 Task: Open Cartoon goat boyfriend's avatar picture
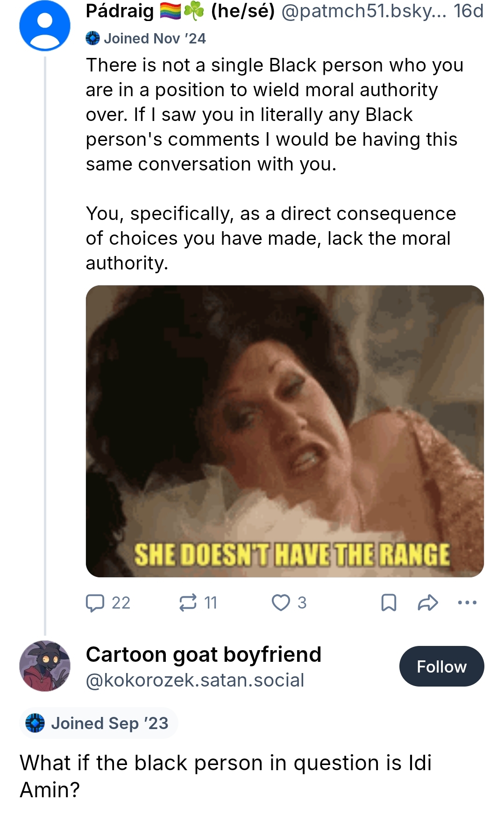click(x=45, y=666)
